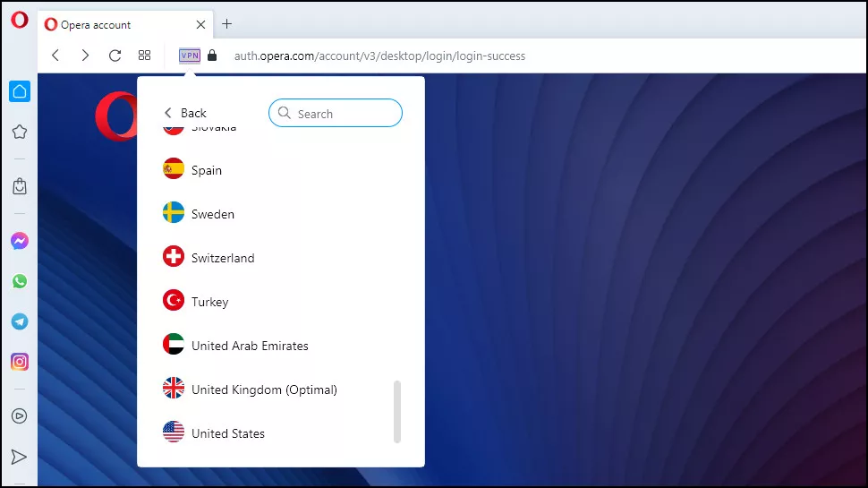
Task: Select Spain as VPN location
Action: (207, 170)
